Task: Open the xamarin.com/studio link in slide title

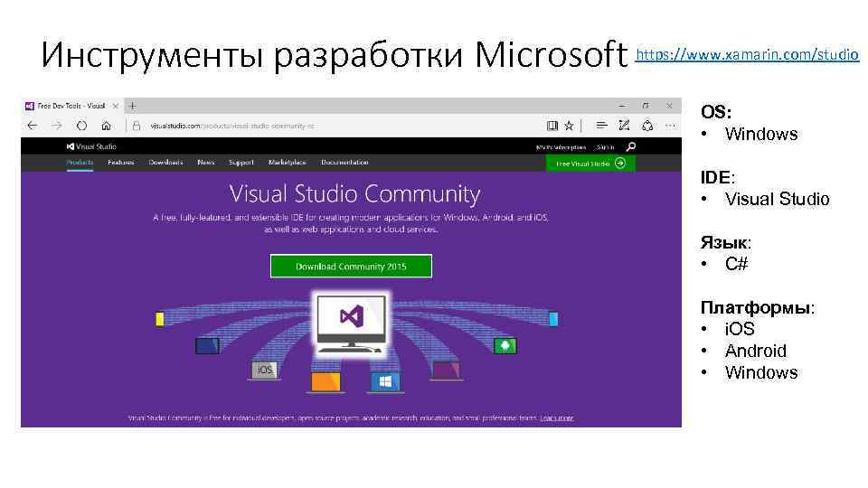Action: [x=747, y=55]
